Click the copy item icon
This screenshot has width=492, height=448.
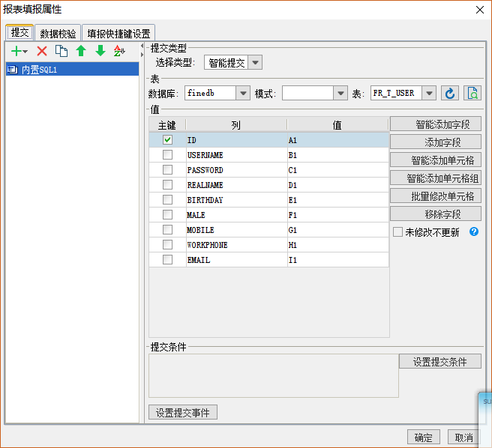61,51
